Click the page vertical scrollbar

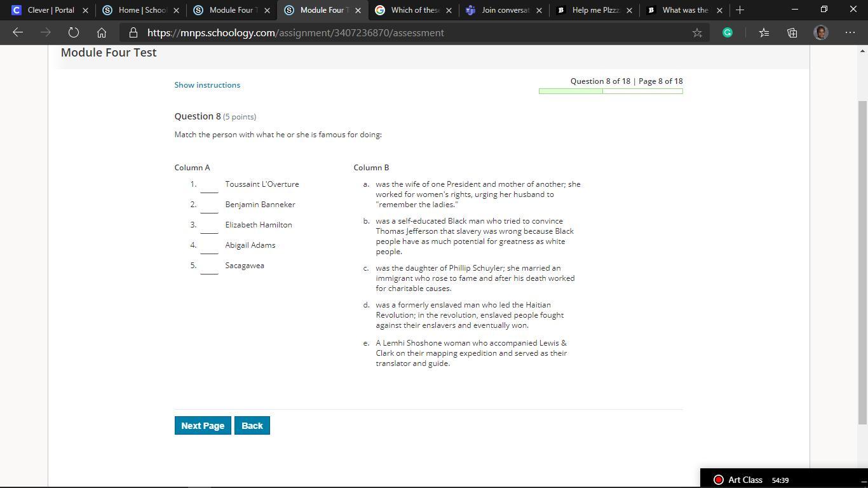tap(862, 262)
